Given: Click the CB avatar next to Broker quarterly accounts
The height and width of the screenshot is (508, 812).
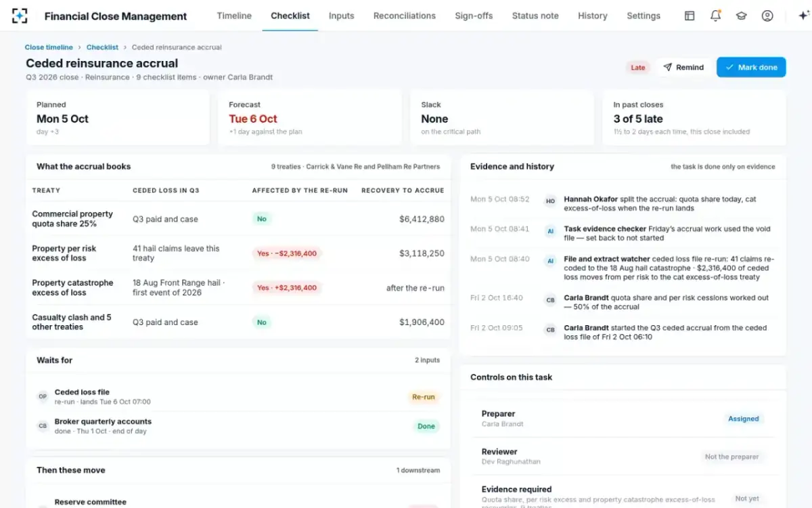Looking at the screenshot, I should (43, 425).
